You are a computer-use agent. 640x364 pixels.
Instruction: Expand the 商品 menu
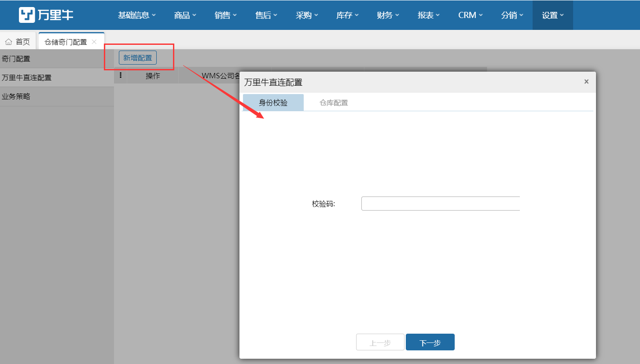tap(185, 15)
